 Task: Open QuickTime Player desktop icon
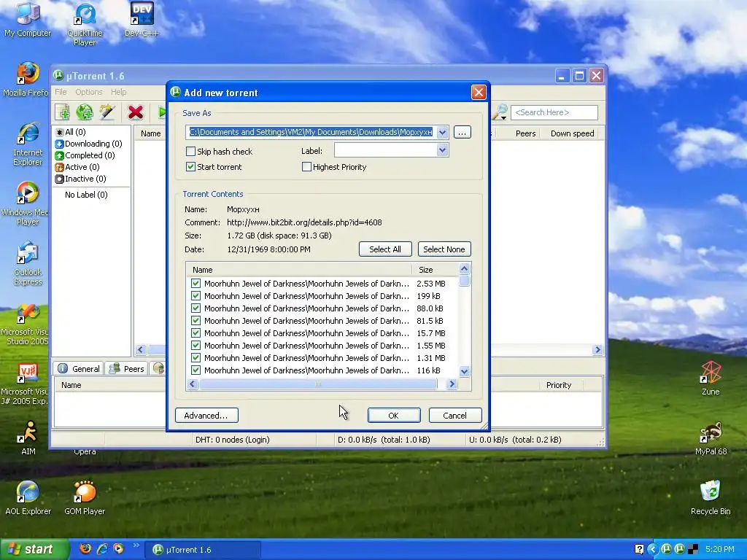click(85, 24)
